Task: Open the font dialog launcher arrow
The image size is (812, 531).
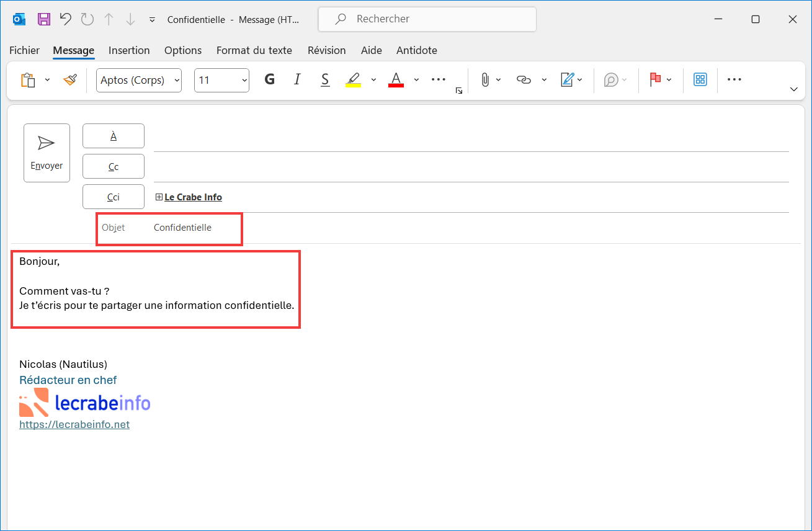Action: tap(459, 91)
